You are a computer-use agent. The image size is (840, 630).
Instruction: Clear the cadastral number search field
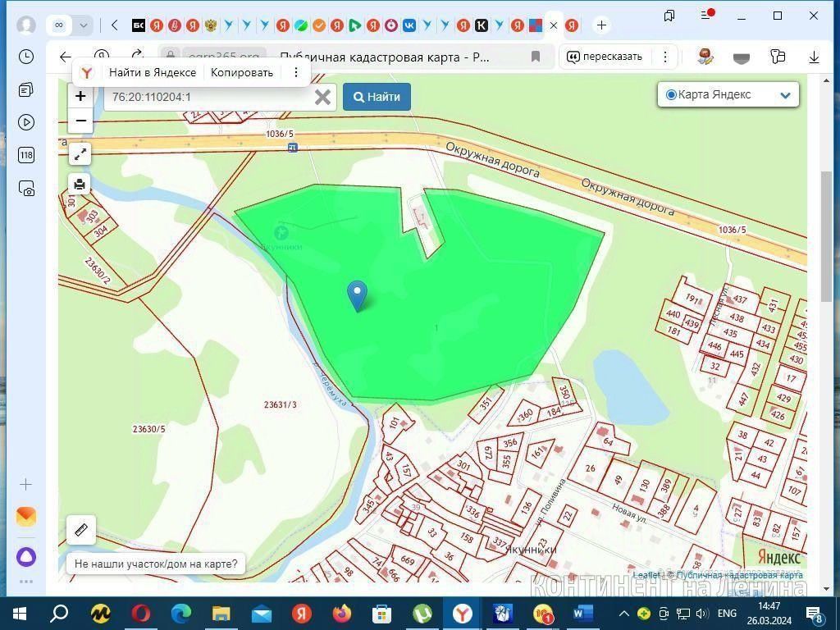point(322,97)
